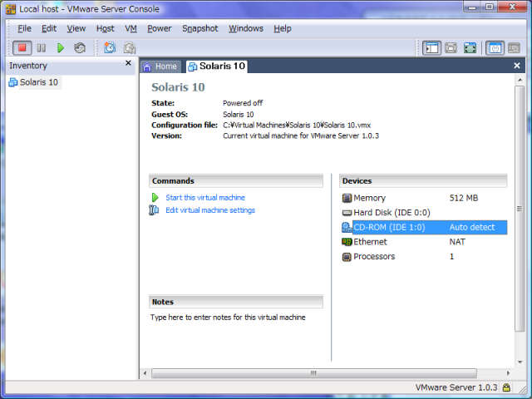Click the Revert to Snapshot icon
Viewport: 532px width, 399px height.
(130, 48)
